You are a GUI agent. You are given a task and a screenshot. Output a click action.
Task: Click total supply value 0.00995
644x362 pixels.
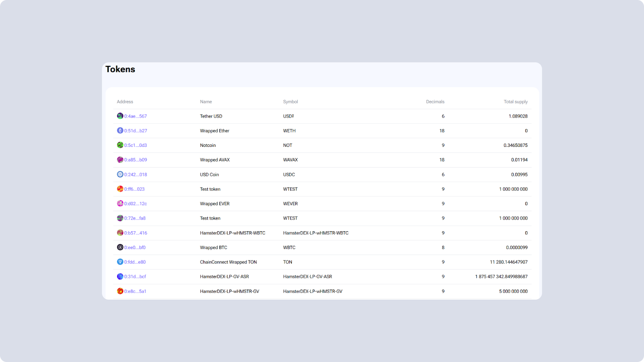click(519, 175)
